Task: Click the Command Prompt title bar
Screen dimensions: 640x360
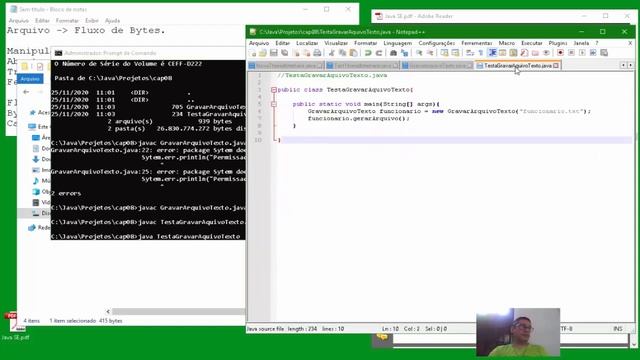Action: point(148,53)
